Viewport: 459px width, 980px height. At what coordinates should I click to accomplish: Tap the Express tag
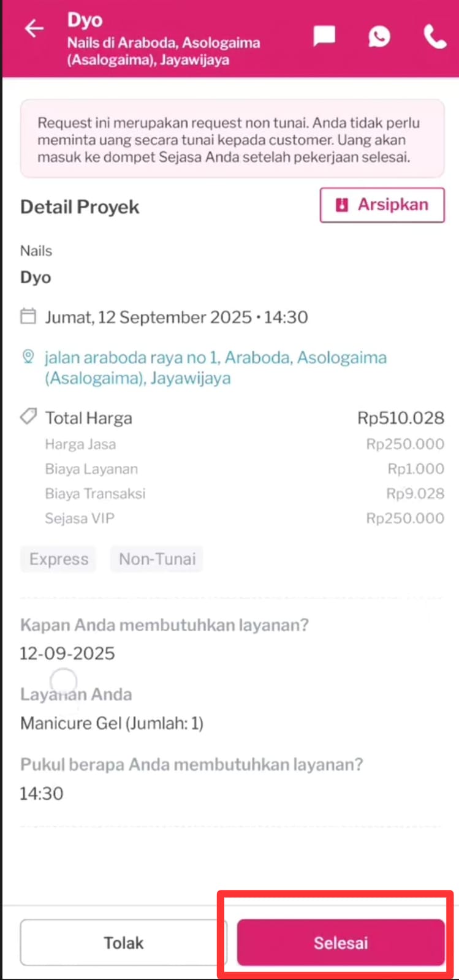pos(59,559)
